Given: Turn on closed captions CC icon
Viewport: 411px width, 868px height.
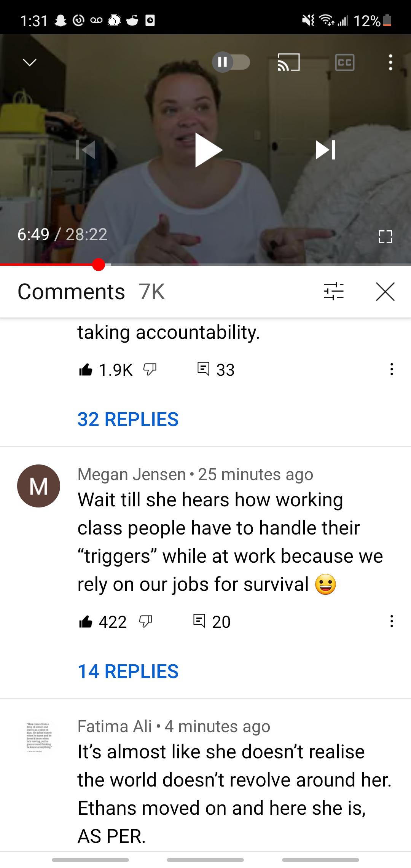Looking at the screenshot, I should (345, 62).
